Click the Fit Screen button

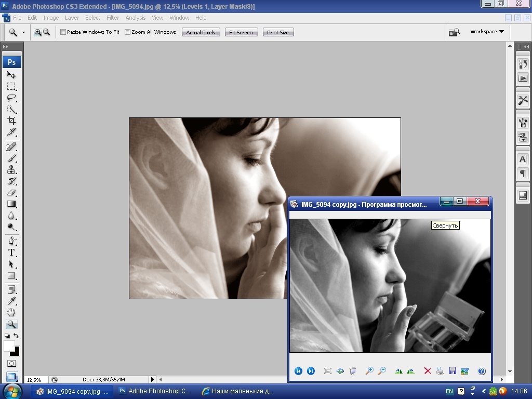[241, 32]
